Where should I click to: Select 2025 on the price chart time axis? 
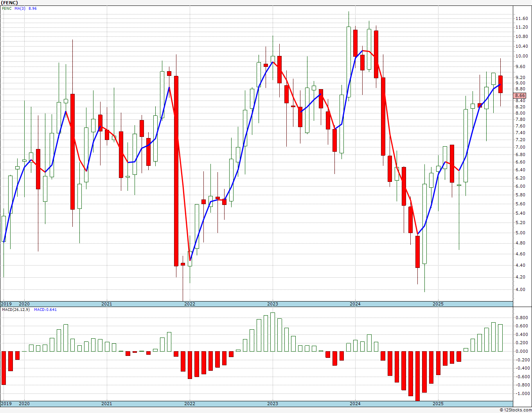(438, 304)
